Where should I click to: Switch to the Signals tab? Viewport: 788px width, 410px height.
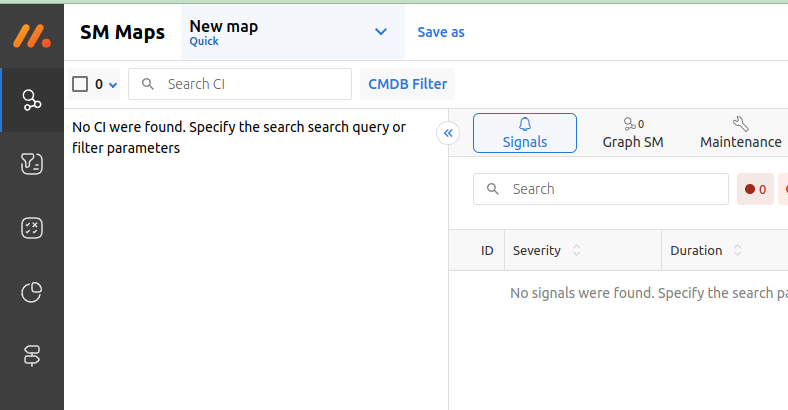[x=525, y=133]
